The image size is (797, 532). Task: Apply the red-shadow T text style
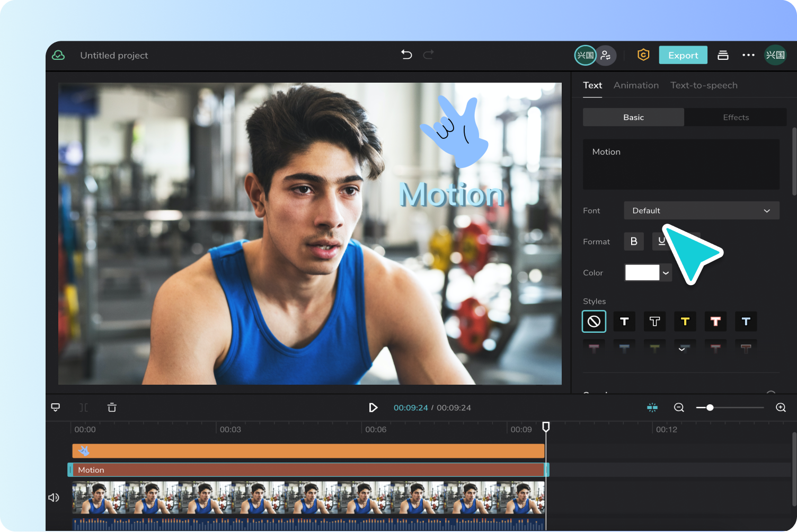[x=715, y=321]
